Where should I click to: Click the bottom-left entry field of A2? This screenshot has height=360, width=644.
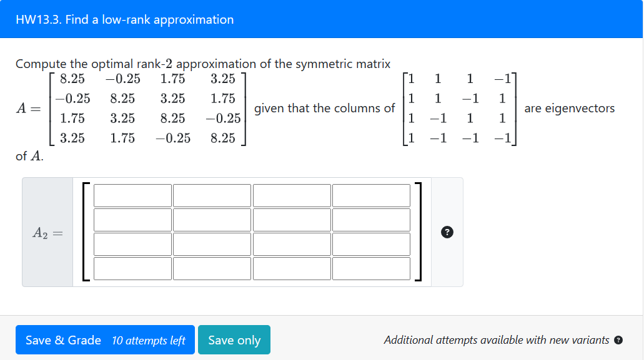pyautogui.click(x=132, y=268)
